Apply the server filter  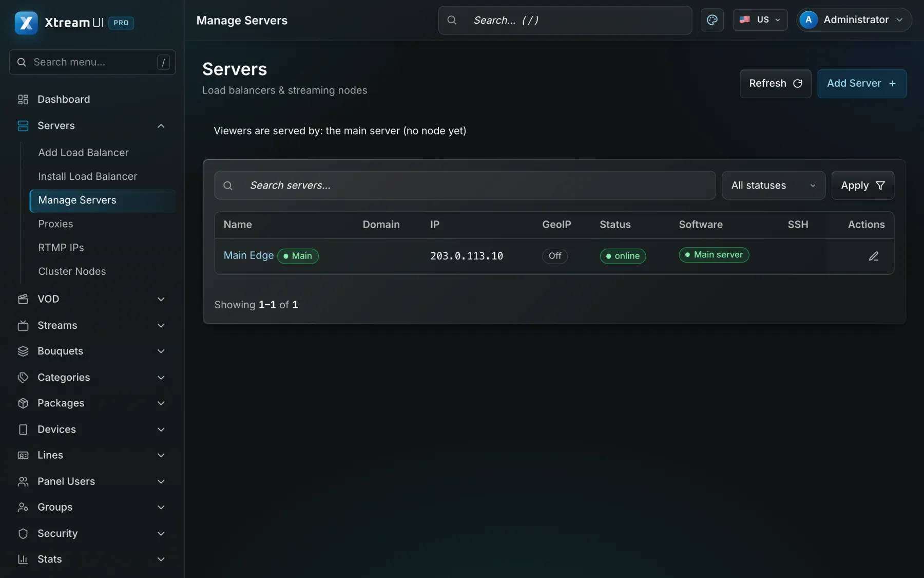[x=862, y=185]
